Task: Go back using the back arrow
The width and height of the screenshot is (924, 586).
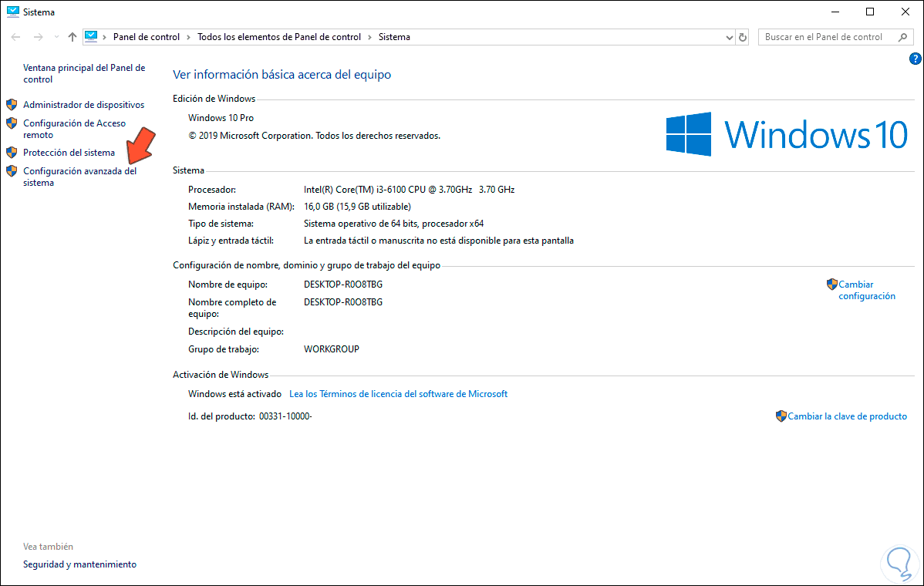Action: pos(16,37)
